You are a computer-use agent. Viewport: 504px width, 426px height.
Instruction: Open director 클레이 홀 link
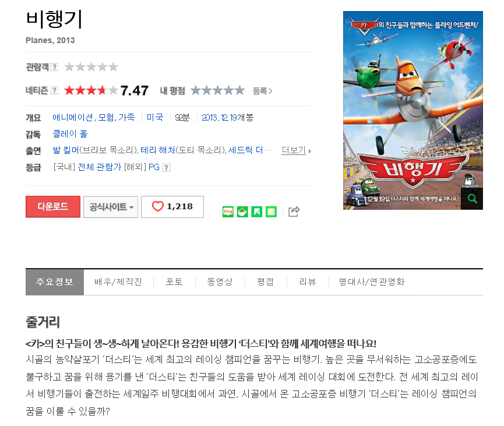[70, 134]
